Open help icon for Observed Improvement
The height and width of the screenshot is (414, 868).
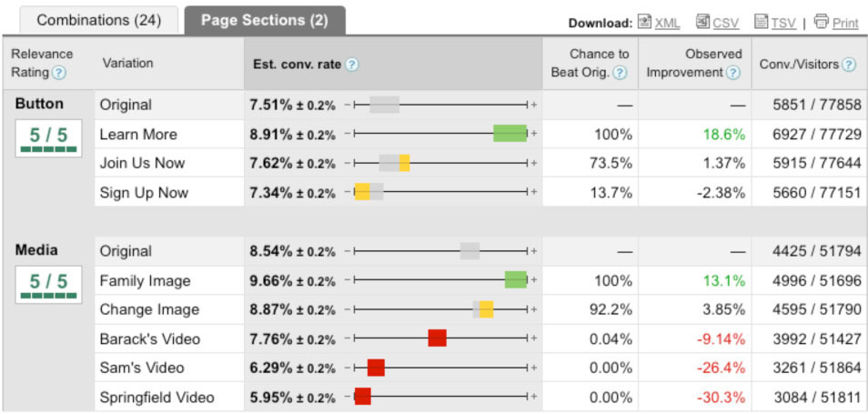(x=732, y=72)
